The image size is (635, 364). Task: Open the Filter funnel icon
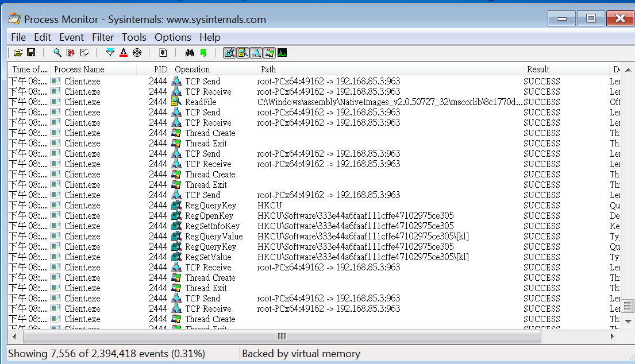tap(110, 53)
